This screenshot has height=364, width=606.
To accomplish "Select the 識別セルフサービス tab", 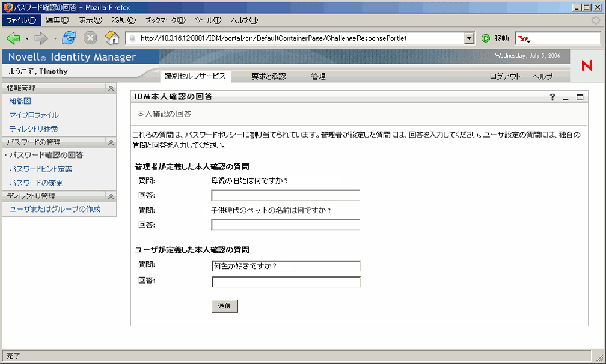I will click(x=195, y=76).
